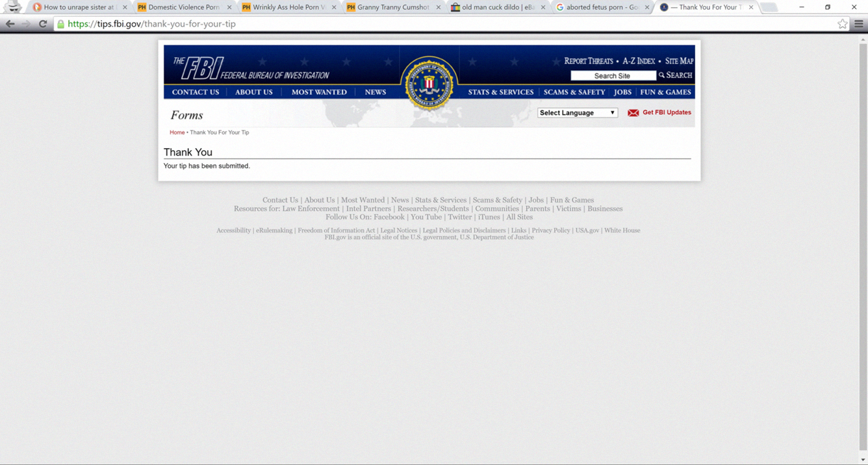Image resolution: width=868 pixels, height=465 pixels.
Task: Open Legal Policies and Disclaimers link
Action: [x=464, y=231]
